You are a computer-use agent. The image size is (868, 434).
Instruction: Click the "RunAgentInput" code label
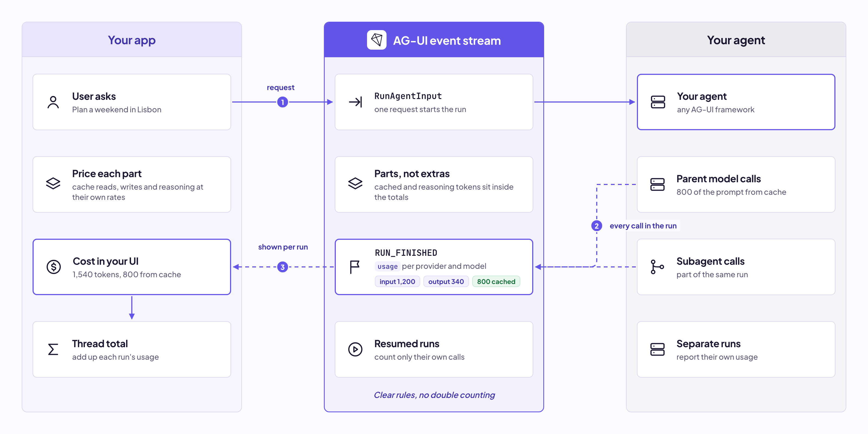[408, 96]
